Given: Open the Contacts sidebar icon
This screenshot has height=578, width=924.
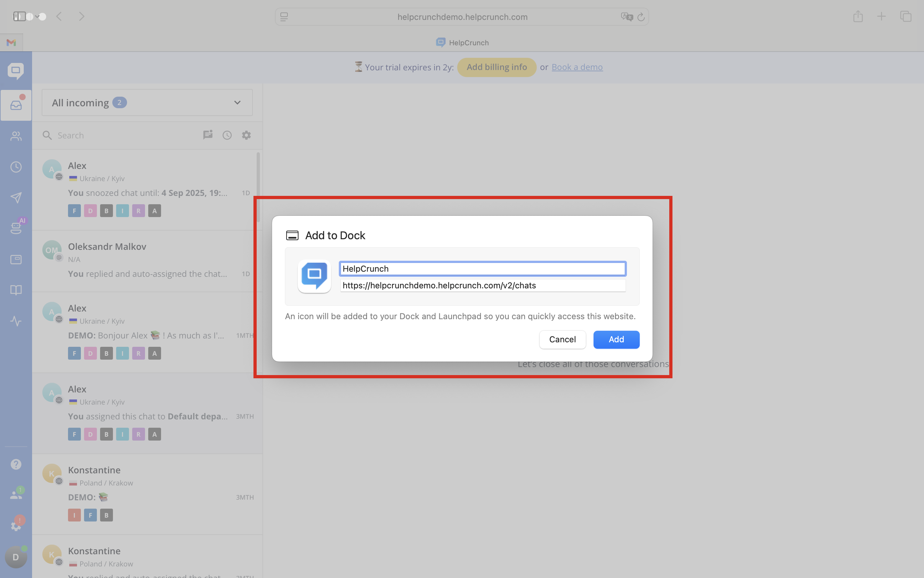Looking at the screenshot, I should pos(16,136).
